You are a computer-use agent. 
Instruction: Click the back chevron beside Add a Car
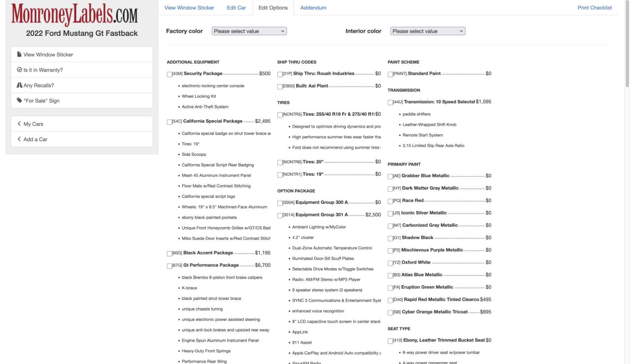(x=19, y=139)
